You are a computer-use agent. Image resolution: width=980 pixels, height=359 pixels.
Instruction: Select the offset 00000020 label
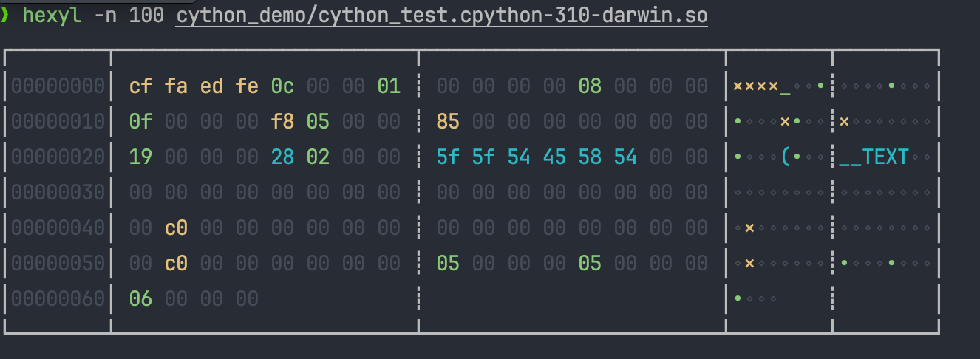click(58, 157)
